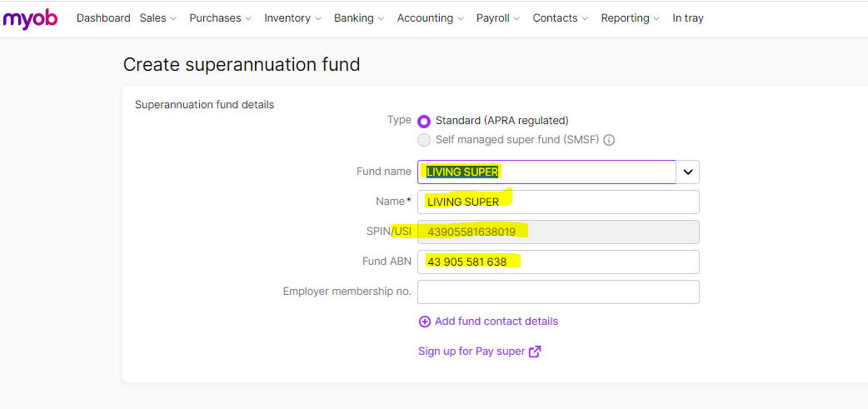Viewport: 868px width, 409px height.
Task: Expand the Purchases menu
Action: tap(221, 18)
